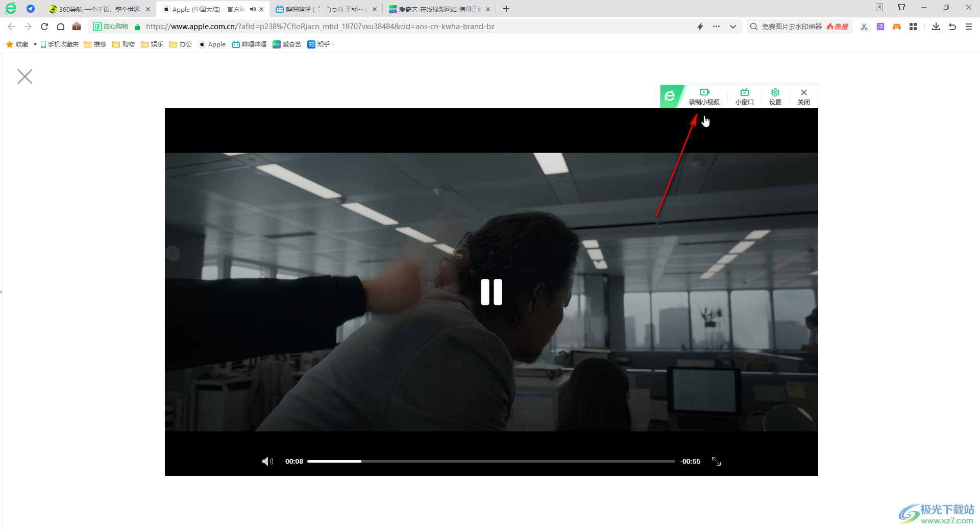Go back to the previous page
Image resolution: width=980 pixels, height=529 pixels.
11,27
